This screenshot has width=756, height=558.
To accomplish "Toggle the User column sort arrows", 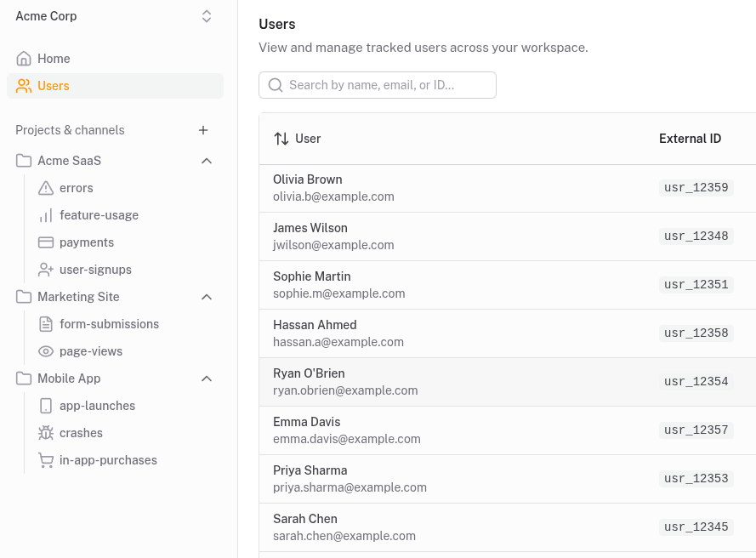I will pyautogui.click(x=281, y=139).
